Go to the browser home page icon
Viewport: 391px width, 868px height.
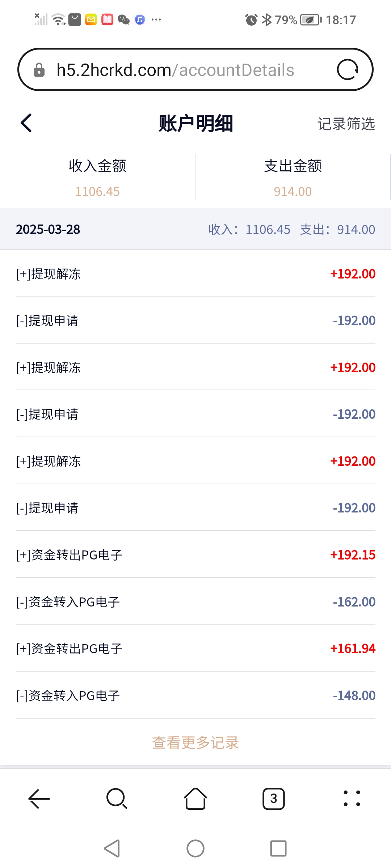pos(195,799)
